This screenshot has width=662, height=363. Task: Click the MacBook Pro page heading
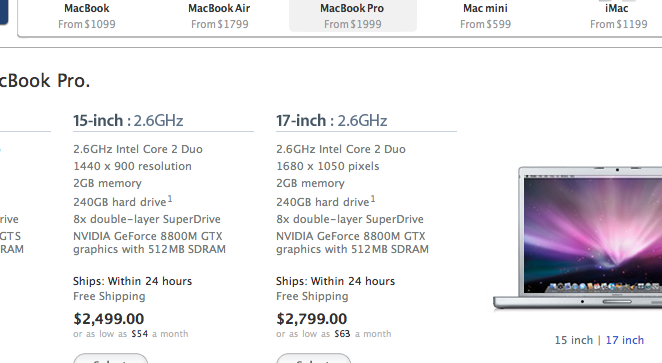pyautogui.click(x=45, y=81)
